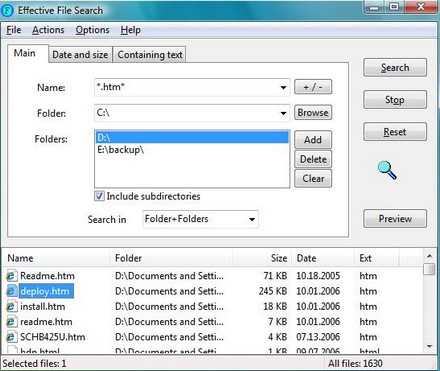Select D:\ in the Folders list
Image resolution: width=440 pixels, height=371 pixels.
[x=192, y=138]
